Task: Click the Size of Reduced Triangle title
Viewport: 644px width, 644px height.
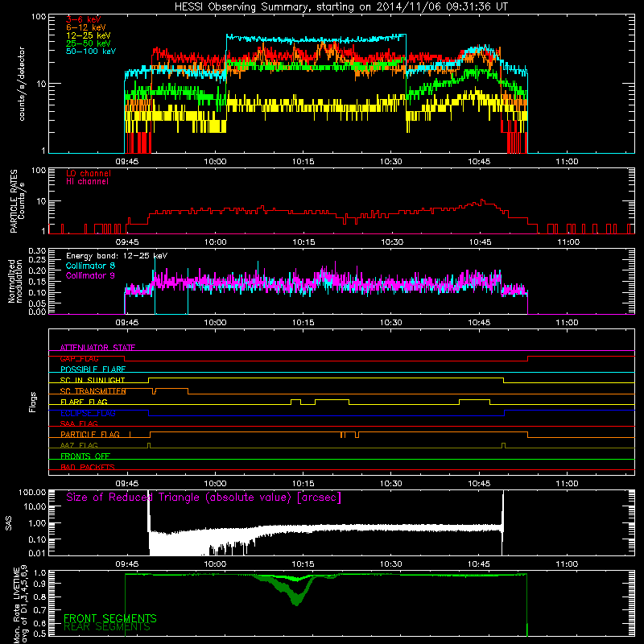Action: pos(204,497)
